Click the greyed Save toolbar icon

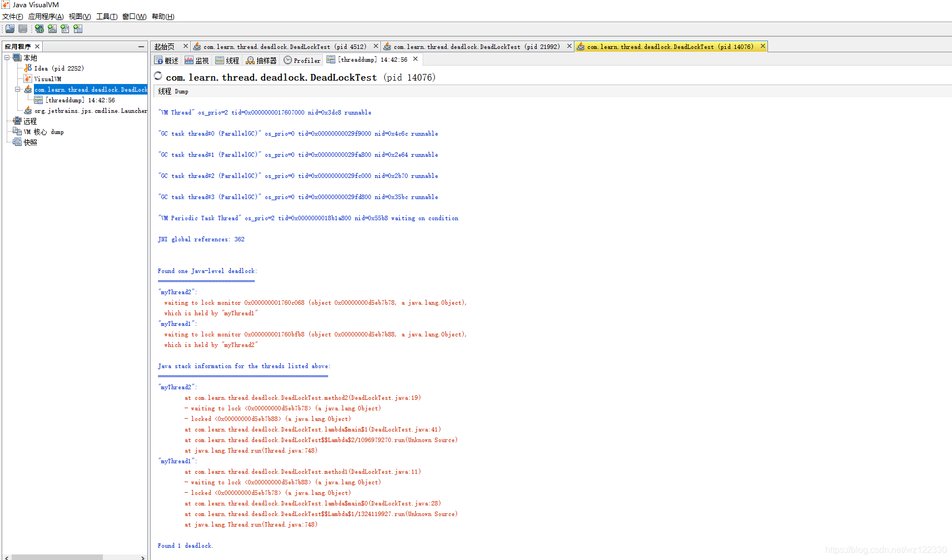tap(23, 29)
